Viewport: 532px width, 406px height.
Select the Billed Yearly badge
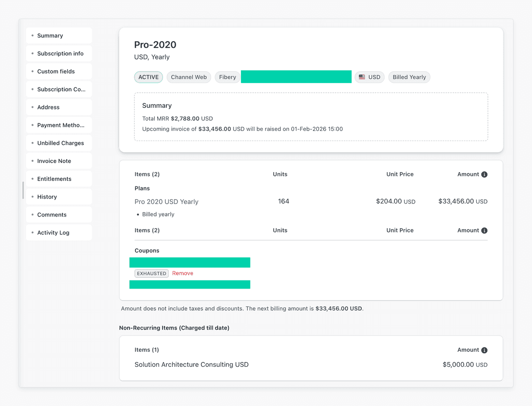point(409,77)
